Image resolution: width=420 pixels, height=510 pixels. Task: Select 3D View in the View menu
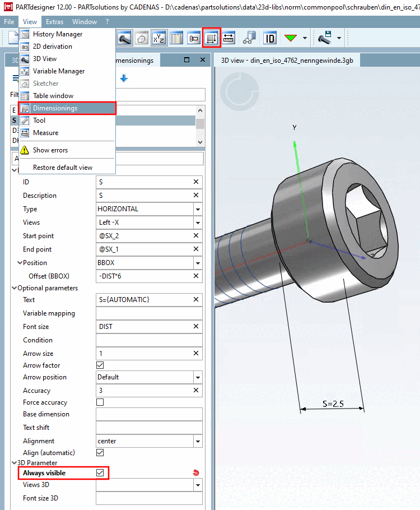click(x=67, y=59)
